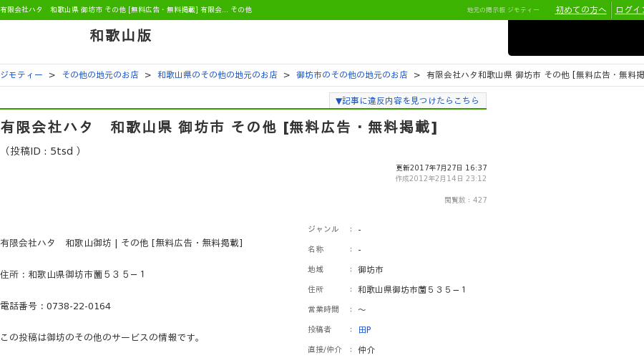Click the 閲覧数 427 view counter
This screenshot has width=644, height=358.
466,200
